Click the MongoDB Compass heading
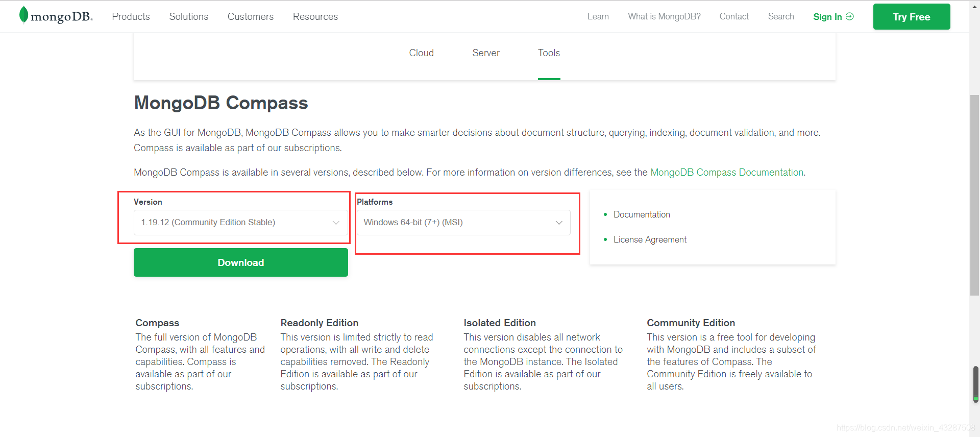This screenshot has height=437, width=980. click(221, 103)
